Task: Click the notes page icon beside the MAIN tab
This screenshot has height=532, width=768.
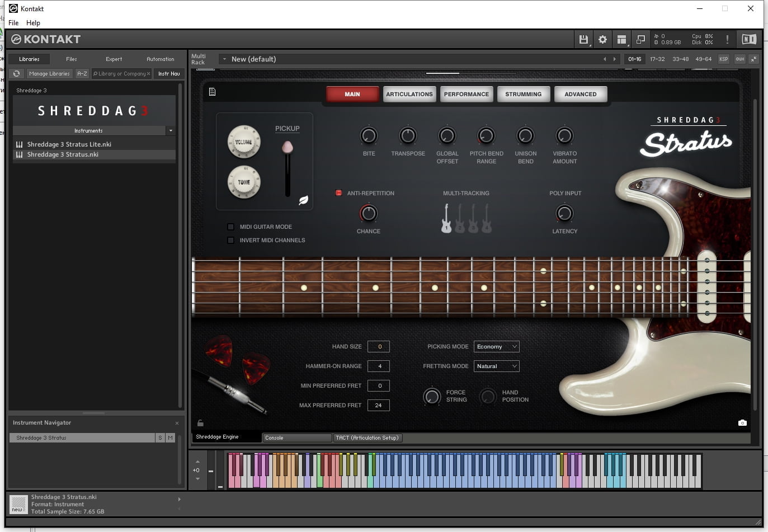Action: click(x=212, y=92)
